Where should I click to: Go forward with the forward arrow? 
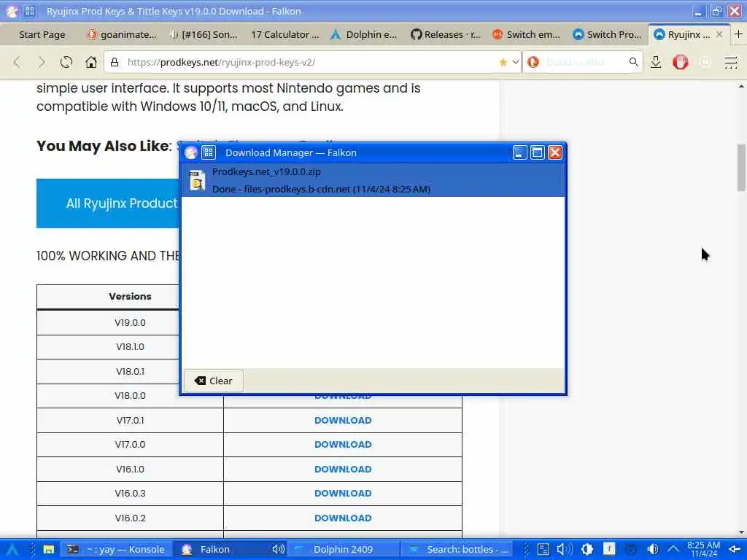point(42,62)
